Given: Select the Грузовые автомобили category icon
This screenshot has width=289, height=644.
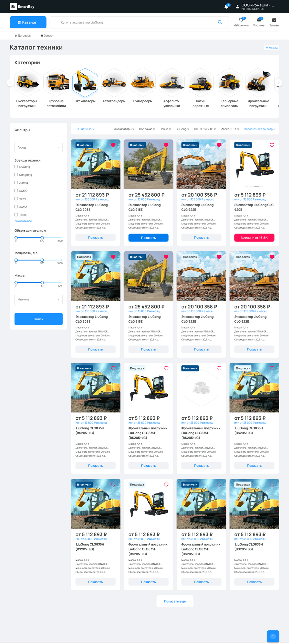Looking at the screenshot, I should 56,83.
